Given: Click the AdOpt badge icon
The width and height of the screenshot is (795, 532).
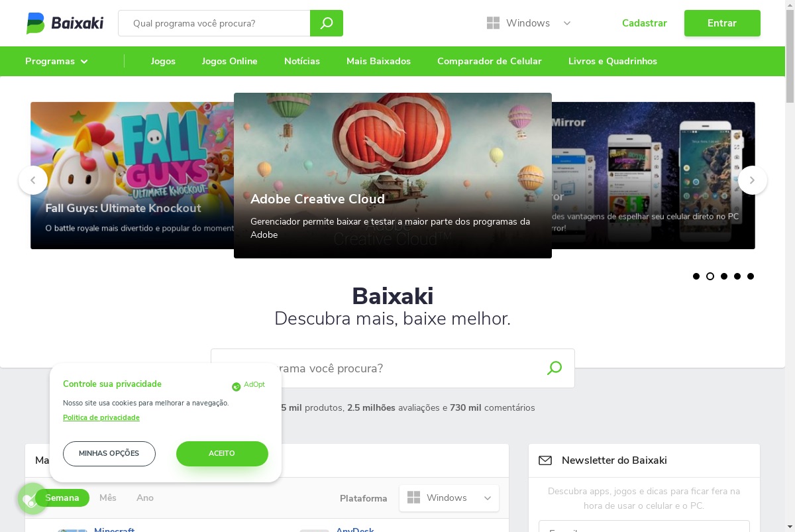Looking at the screenshot, I should coord(236,386).
